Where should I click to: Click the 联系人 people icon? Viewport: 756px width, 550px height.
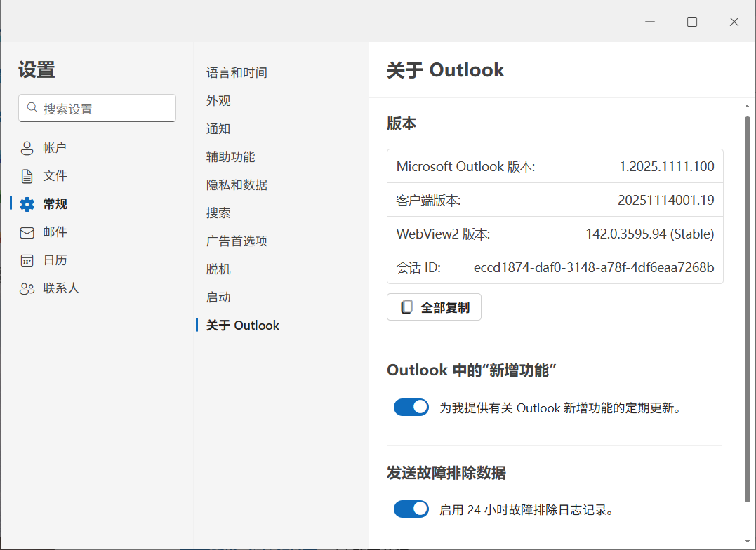(x=27, y=289)
